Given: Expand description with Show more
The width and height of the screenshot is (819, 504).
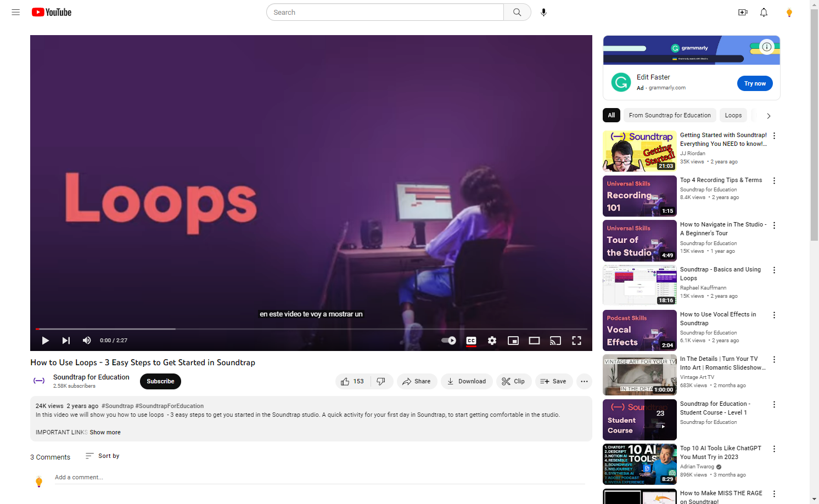Looking at the screenshot, I should pos(105,432).
